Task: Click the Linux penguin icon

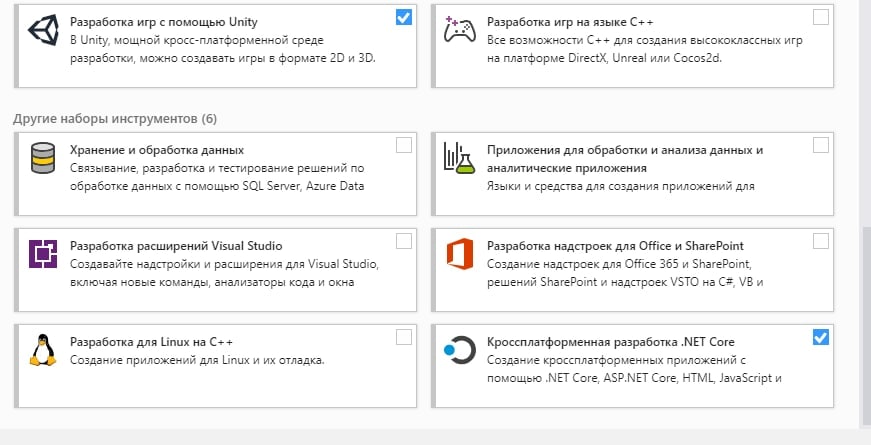Action: point(43,351)
